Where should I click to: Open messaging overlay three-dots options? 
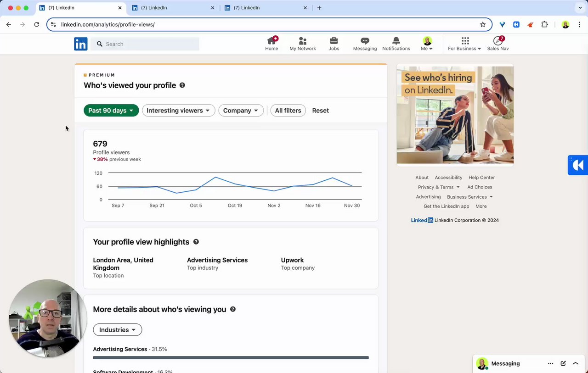[550, 363]
